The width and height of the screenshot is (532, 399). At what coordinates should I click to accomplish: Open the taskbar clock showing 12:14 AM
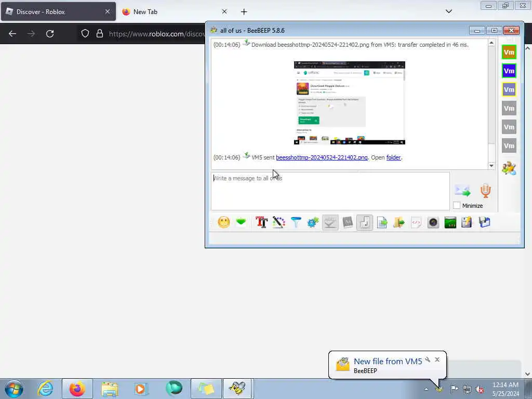pyautogui.click(x=506, y=389)
